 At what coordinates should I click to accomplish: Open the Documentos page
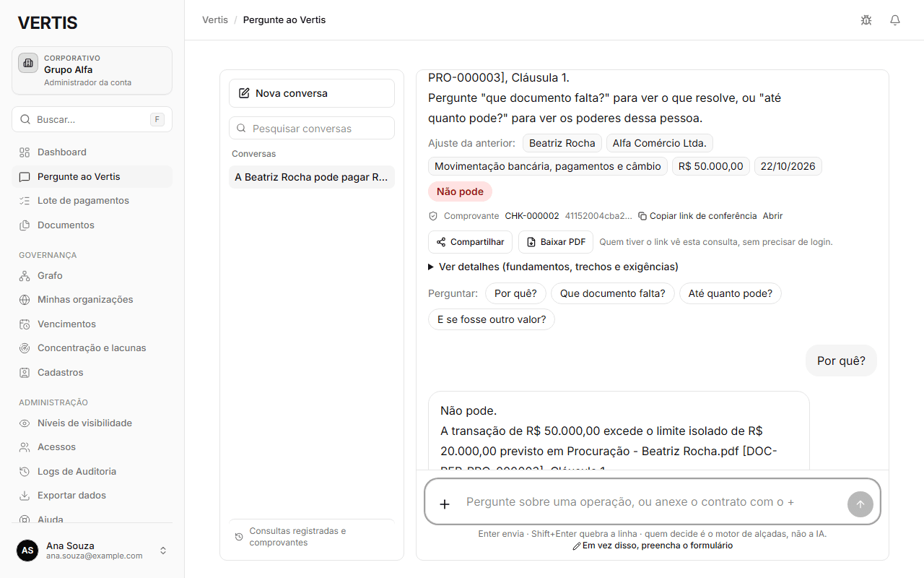point(92,225)
